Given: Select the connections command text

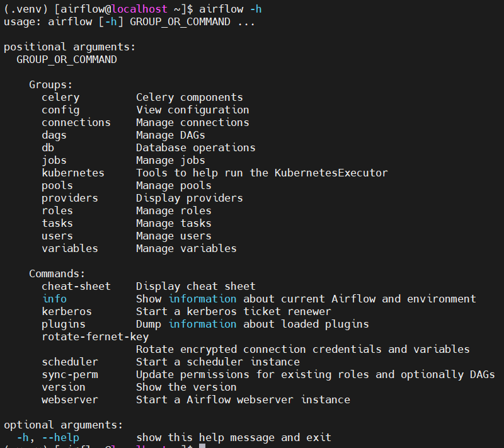Looking at the screenshot, I should (76, 122).
